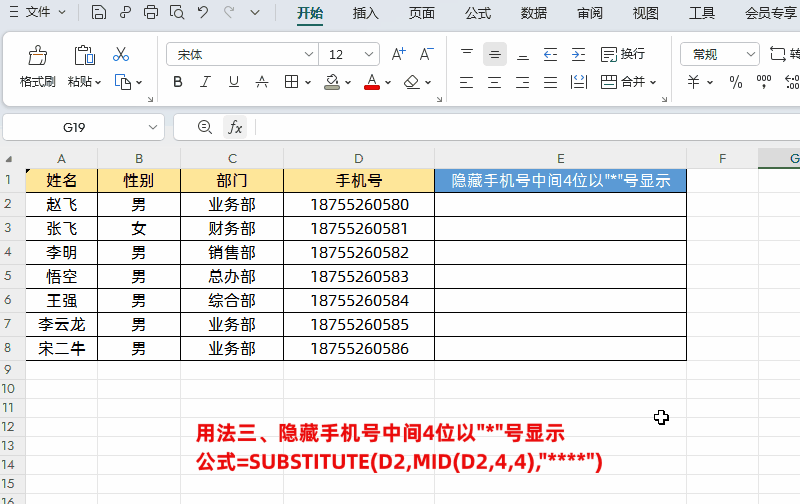Viewport: 800px width, 504px height.
Task: Toggle Underline formatting
Action: click(x=234, y=82)
